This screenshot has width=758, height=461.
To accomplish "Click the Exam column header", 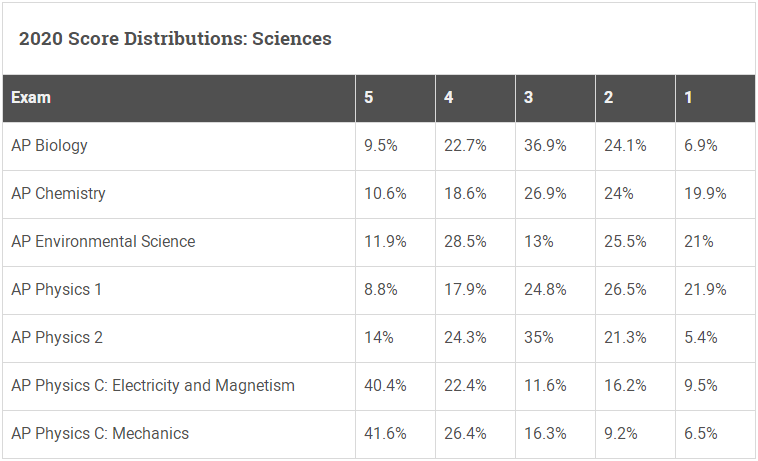I will tap(31, 98).
